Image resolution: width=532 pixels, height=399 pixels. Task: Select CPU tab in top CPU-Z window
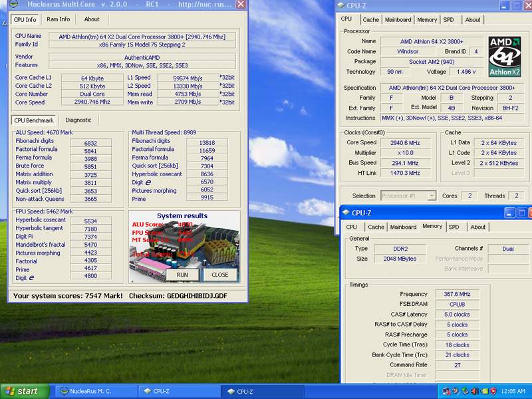[346, 19]
